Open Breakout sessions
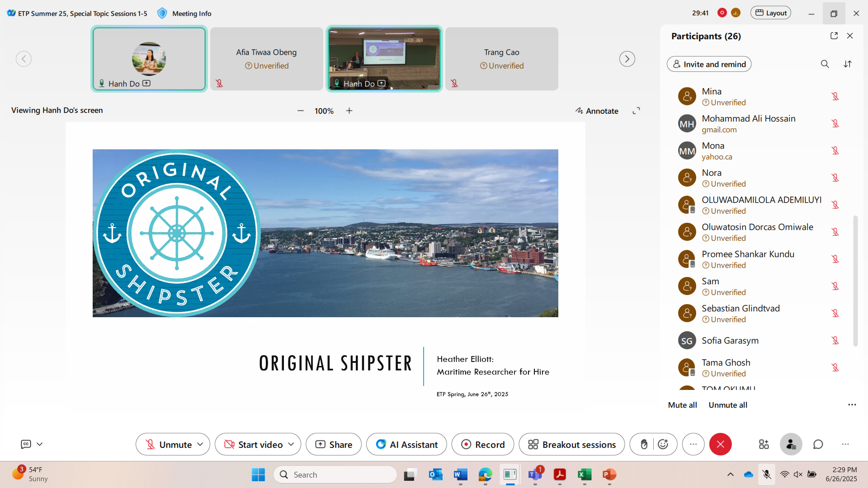This screenshot has height=488, width=868. (572, 444)
